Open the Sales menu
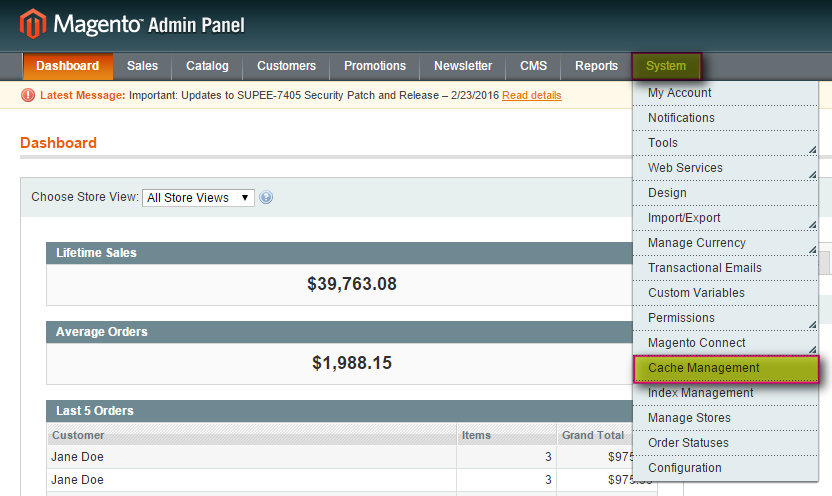832x496 pixels. pyautogui.click(x=142, y=66)
